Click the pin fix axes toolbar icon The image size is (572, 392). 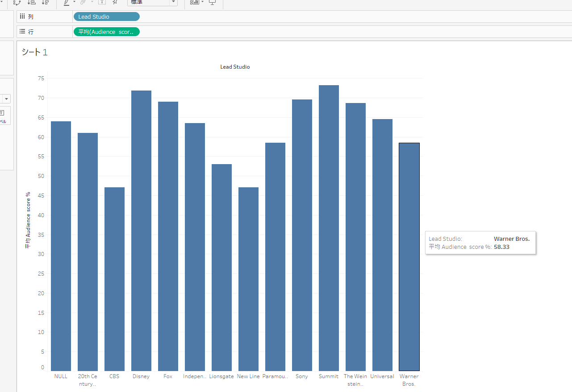click(115, 2)
